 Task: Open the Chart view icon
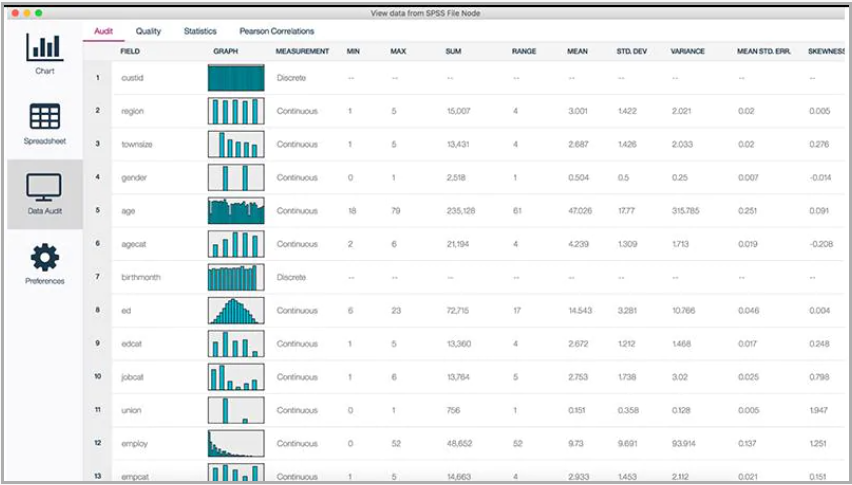click(x=45, y=47)
